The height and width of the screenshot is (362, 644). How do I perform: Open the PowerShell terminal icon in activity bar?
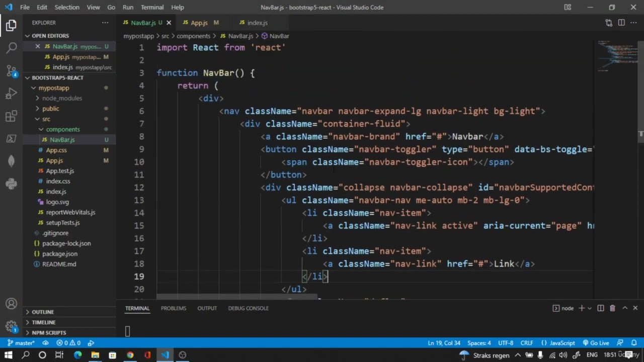coord(11,139)
